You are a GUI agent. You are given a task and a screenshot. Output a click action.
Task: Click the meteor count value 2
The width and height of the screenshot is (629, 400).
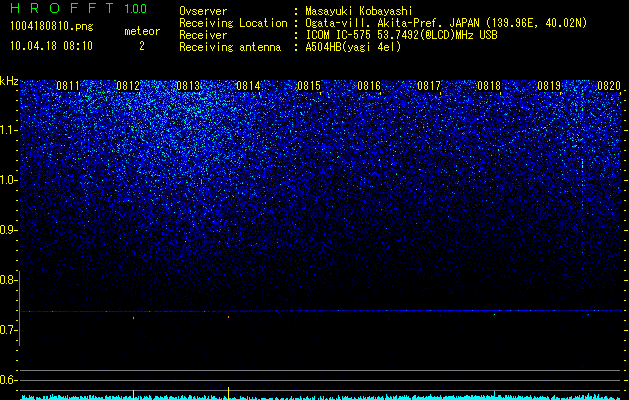click(x=142, y=47)
